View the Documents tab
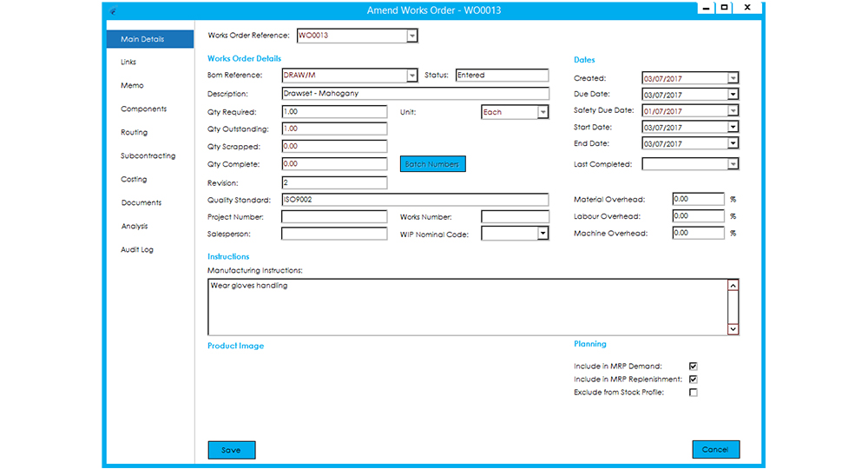 click(141, 202)
